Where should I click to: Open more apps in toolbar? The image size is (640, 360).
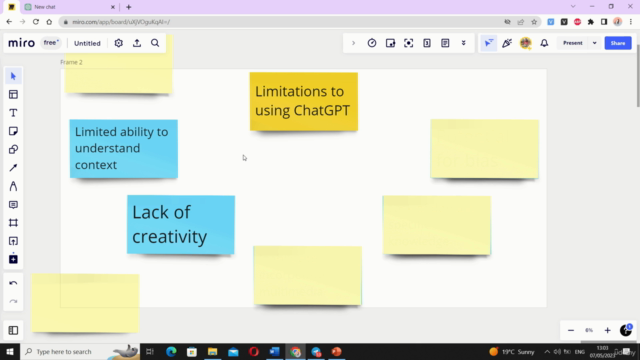pyautogui.click(x=13, y=259)
